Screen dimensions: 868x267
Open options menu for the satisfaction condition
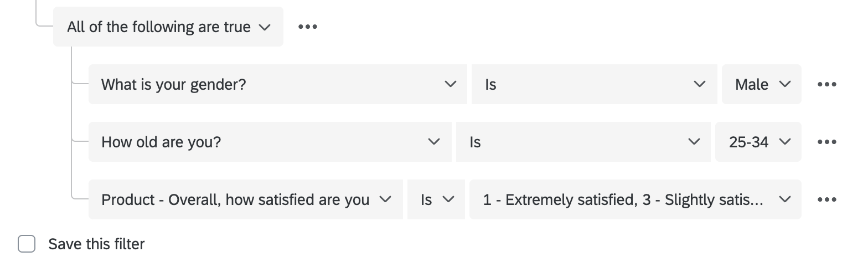(826, 199)
